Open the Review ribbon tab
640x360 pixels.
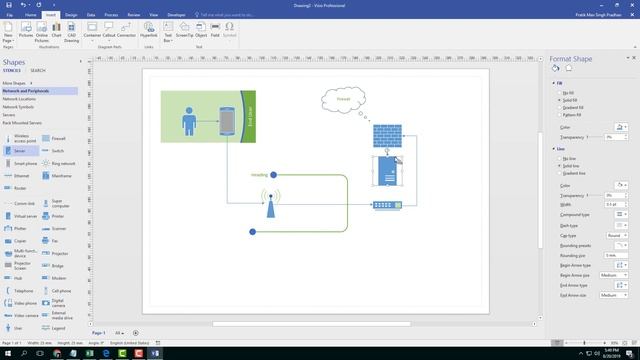click(133, 15)
